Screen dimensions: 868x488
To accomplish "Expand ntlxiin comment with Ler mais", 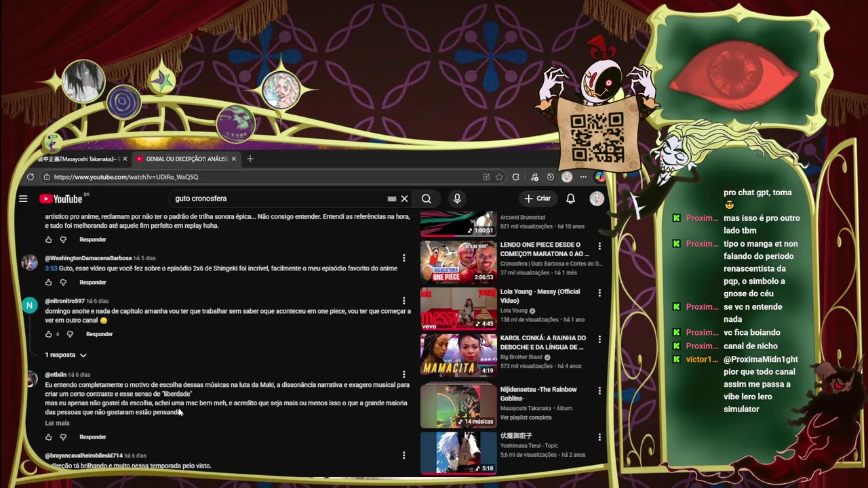I will click(x=57, y=423).
